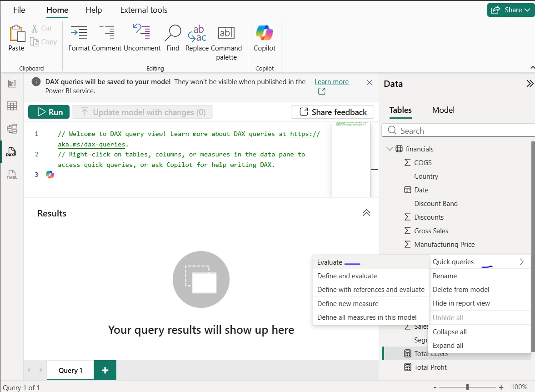This screenshot has height=392, width=535.
Task: Open TMDL view sidebar icon
Action: tap(12, 175)
